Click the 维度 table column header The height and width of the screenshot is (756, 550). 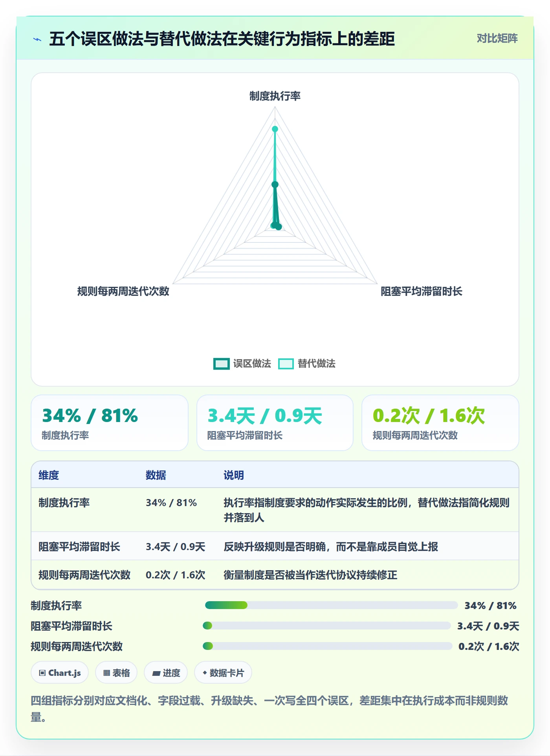tap(49, 475)
